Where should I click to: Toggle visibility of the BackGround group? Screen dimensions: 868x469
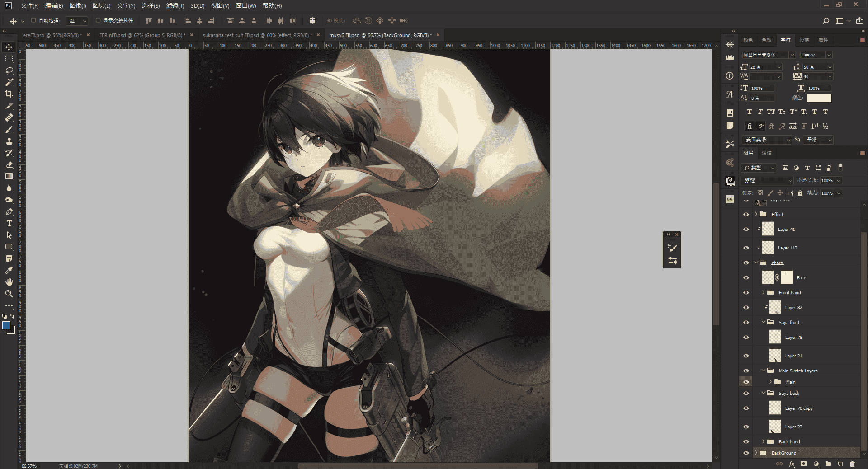coord(746,453)
